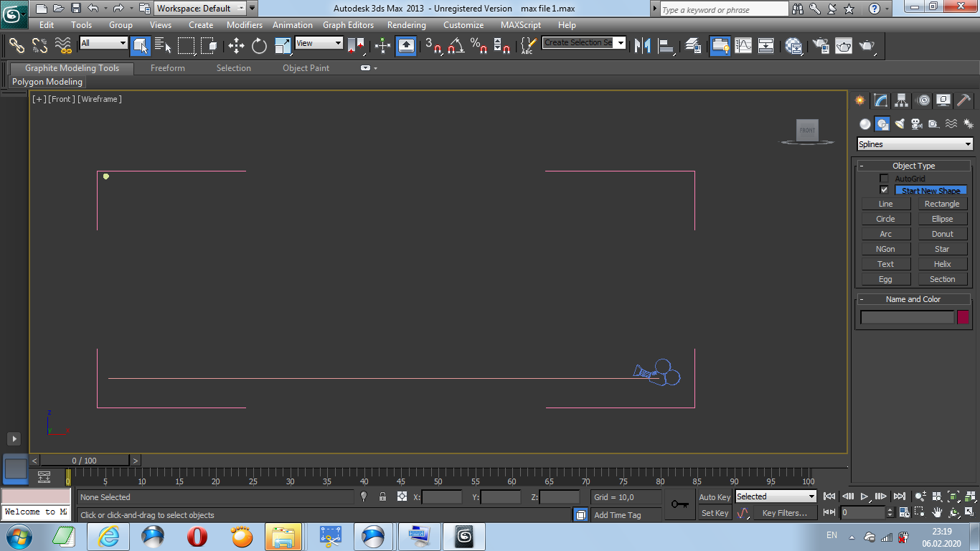Click the Render Production teapot icon
The image size is (980, 551).
tap(867, 46)
